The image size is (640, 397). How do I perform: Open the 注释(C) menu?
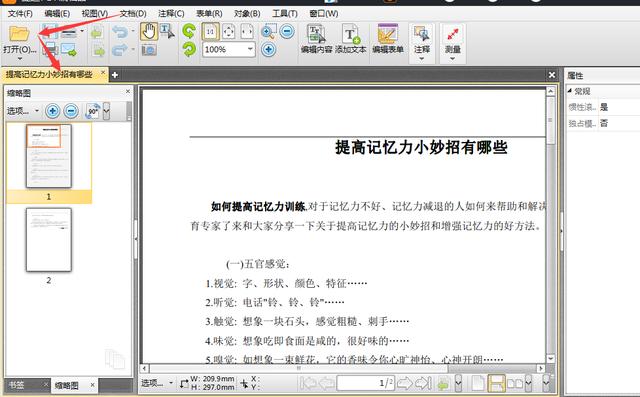tap(171, 13)
